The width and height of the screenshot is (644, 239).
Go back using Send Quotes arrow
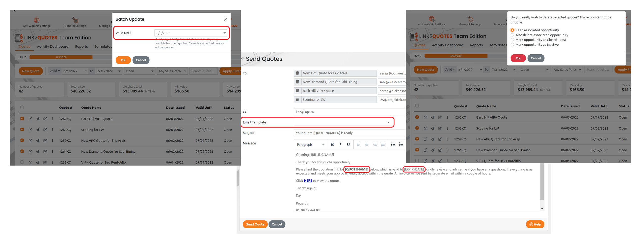(x=242, y=59)
